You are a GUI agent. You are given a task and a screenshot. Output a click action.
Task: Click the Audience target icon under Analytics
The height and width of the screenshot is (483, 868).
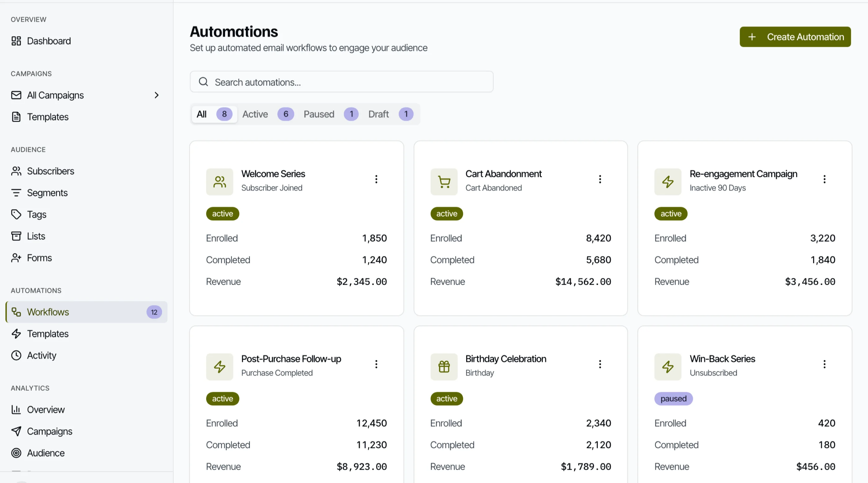point(16,453)
